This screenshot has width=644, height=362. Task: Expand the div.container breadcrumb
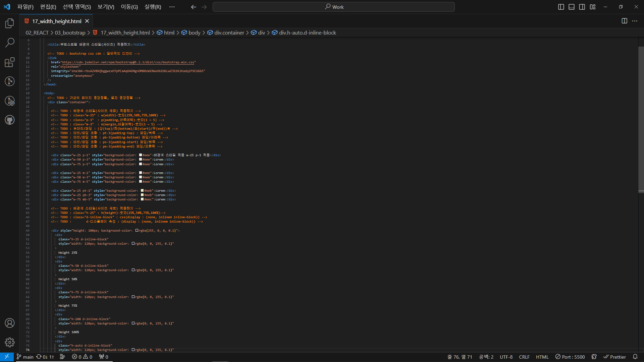tap(229, 33)
